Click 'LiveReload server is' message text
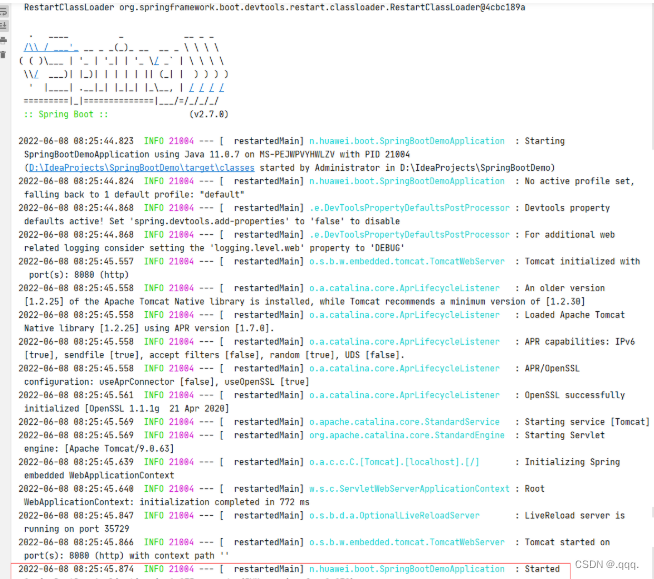654x579 pixels. [575, 515]
